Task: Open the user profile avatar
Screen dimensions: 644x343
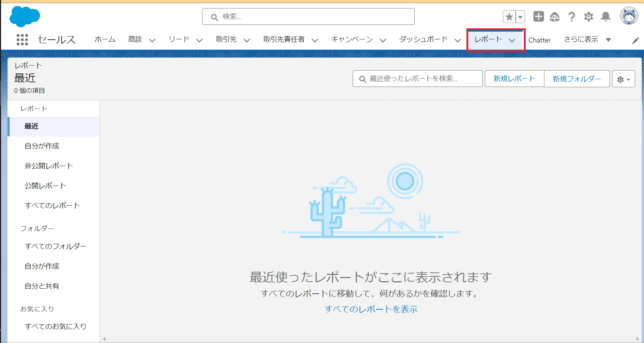Action: point(629,16)
